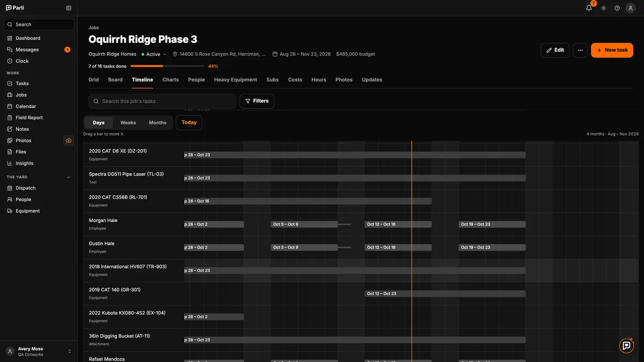
Task: Open help question mark icon
Action: click(x=617, y=8)
